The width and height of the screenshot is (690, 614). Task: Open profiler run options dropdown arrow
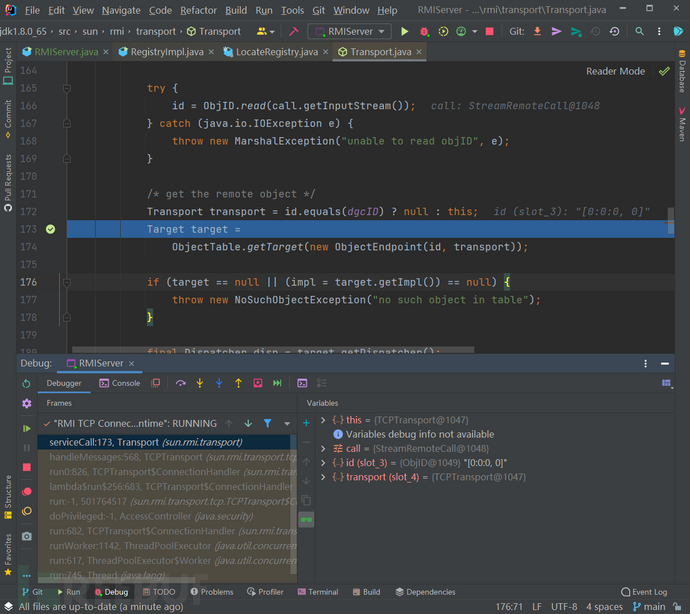pos(474,31)
